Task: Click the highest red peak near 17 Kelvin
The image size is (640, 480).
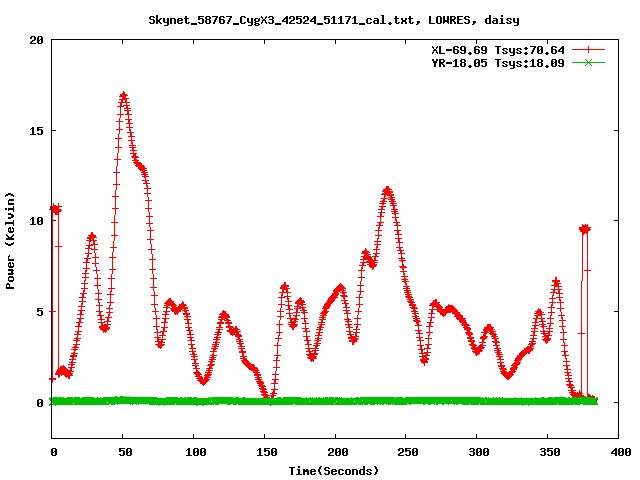Action: tap(124, 96)
